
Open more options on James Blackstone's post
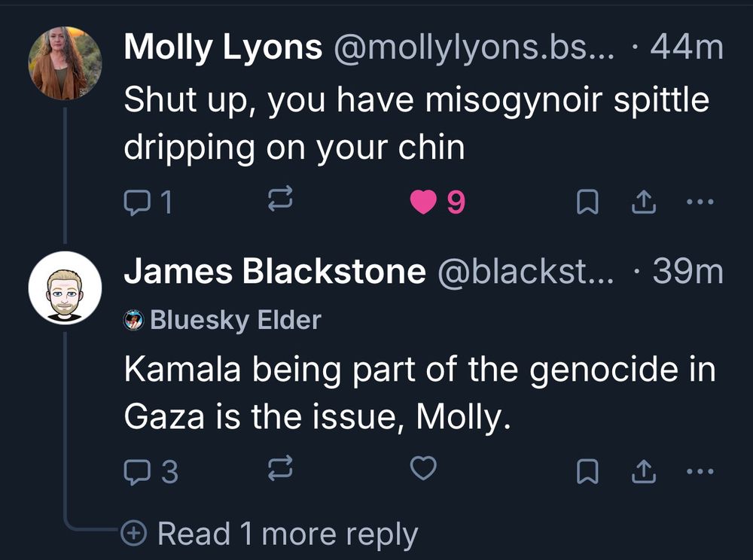coord(700,471)
